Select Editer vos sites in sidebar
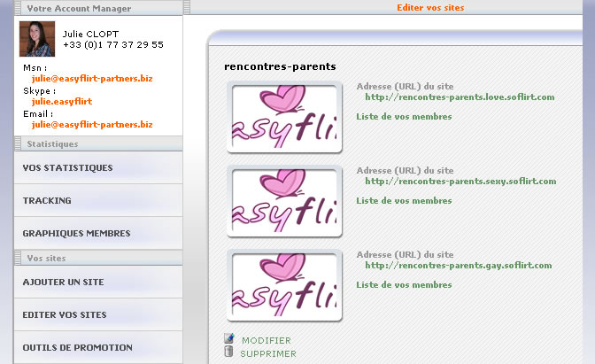Image resolution: width=595 pixels, height=364 pixels. [98, 314]
